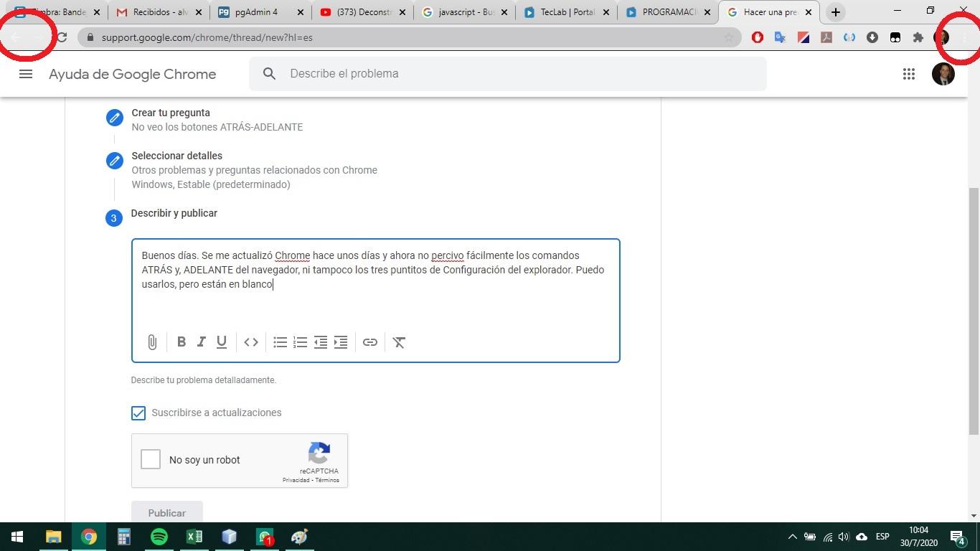Insert code block with brackets icon
The height and width of the screenshot is (551, 980).
click(x=251, y=342)
